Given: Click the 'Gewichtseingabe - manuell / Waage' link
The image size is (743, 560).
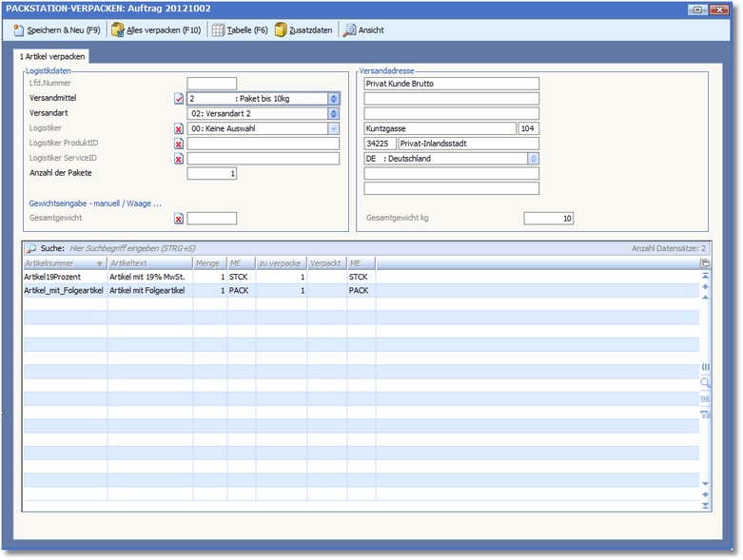Looking at the screenshot, I should coord(95,203).
